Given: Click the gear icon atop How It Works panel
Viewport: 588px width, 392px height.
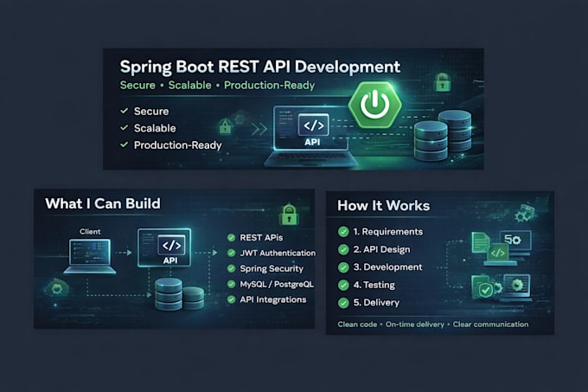Looking at the screenshot, I should [525, 214].
